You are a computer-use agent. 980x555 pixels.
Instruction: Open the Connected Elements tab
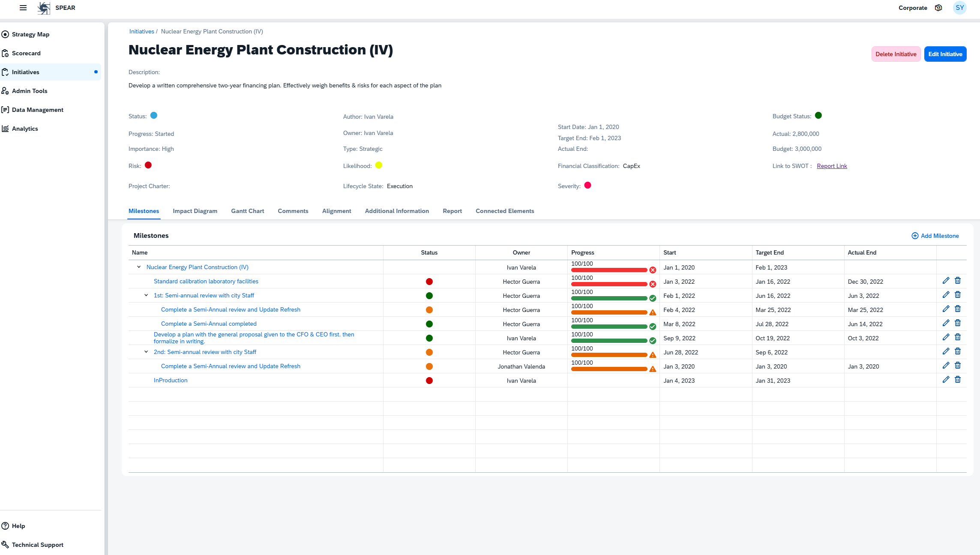[x=505, y=211]
